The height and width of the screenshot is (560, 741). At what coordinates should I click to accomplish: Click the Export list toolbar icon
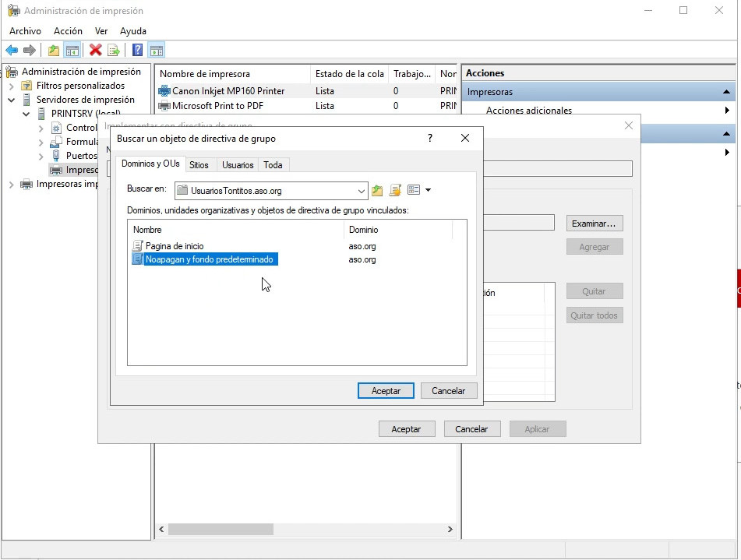pos(114,51)
